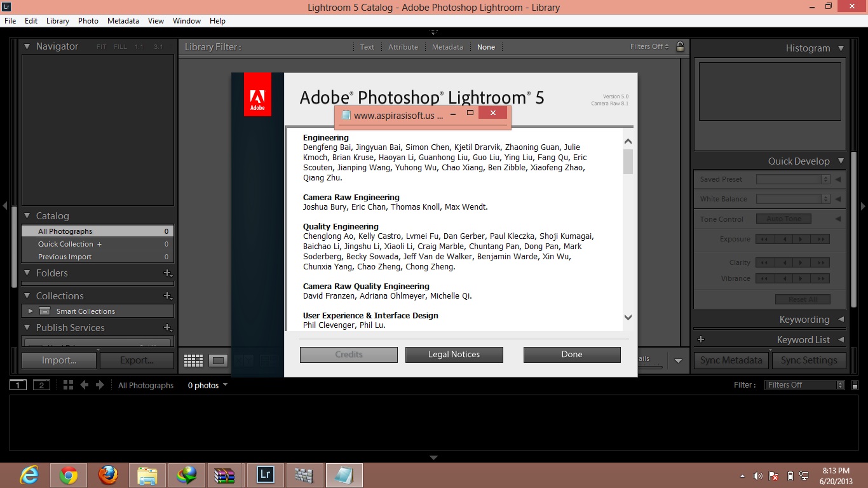Add a folder with the Folders plus icon

pos(168,273)
